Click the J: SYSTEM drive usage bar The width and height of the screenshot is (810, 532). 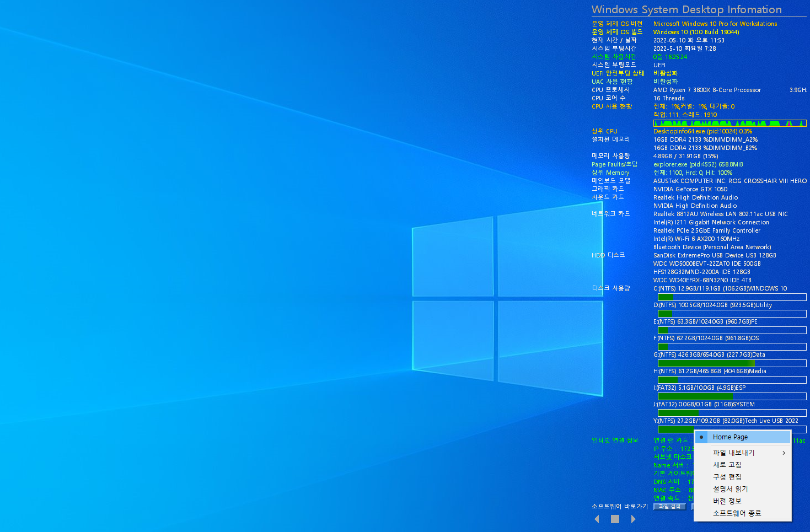click(732, 413)
